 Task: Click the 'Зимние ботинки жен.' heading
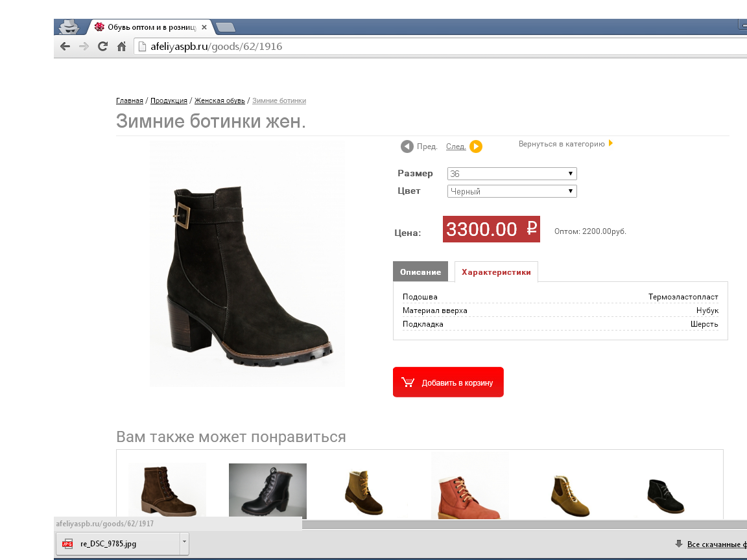[x=211, y=121]
